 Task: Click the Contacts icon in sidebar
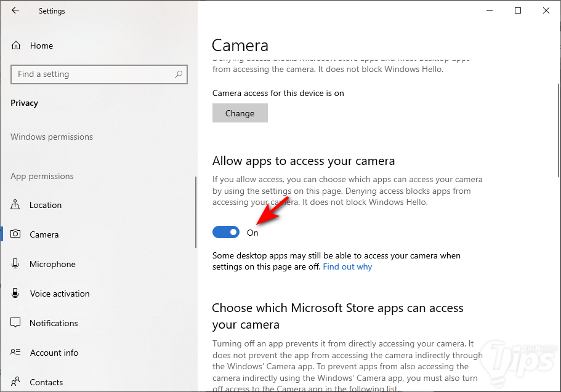[16, 382]
